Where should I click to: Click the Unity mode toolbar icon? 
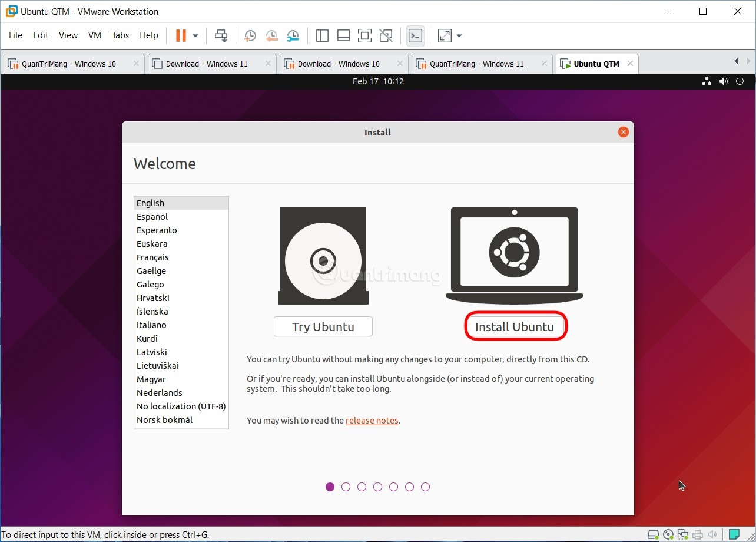386,35
